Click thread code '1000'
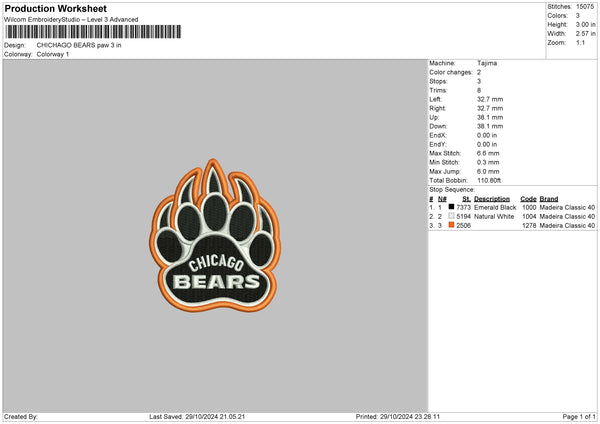The height and width of the screenshot is (424, 600). click(x=529, y=207)
